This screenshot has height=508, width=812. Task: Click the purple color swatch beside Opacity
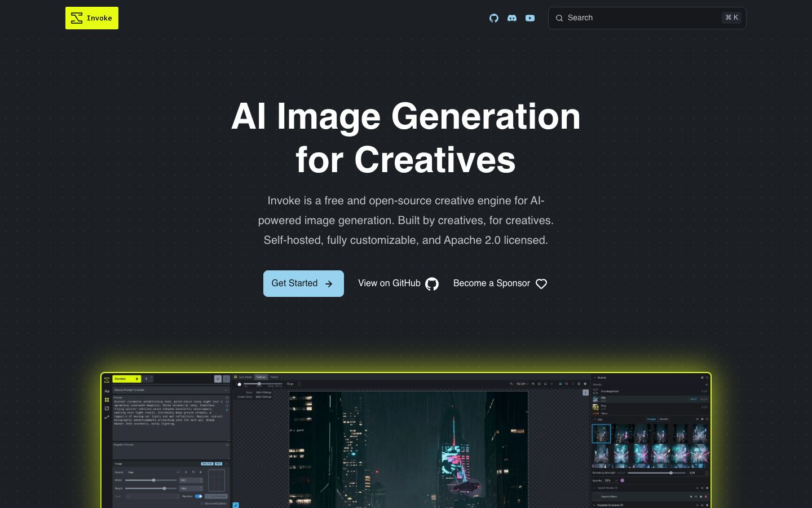point(623,480)
